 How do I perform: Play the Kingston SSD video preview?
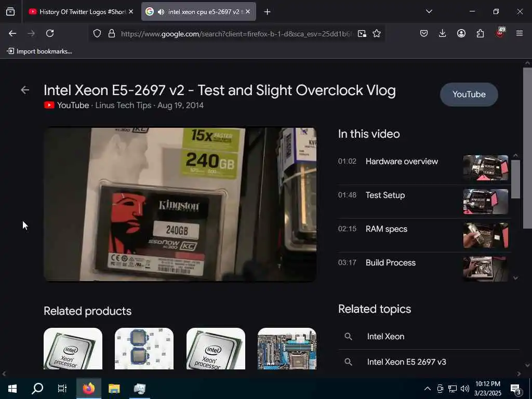point(180,204)
